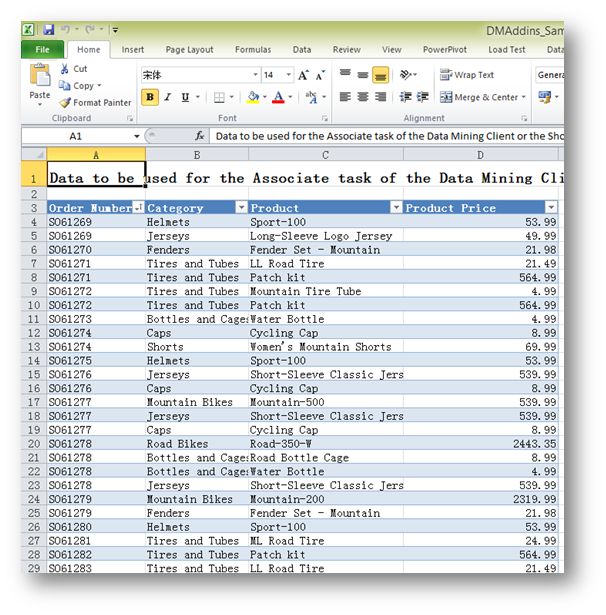Click the Paste icon
Image resolution: width=606 pixels, height=615 pixels.
tap(40, 75)
